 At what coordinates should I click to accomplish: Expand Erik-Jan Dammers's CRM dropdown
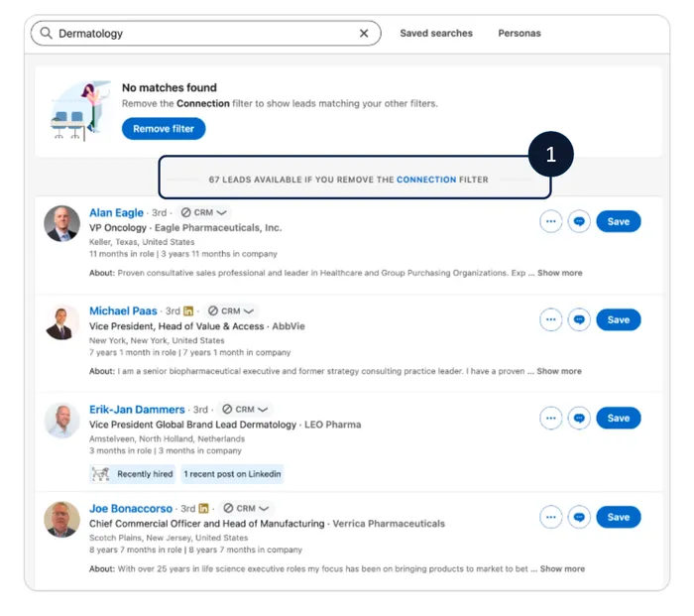pos(245,410)
